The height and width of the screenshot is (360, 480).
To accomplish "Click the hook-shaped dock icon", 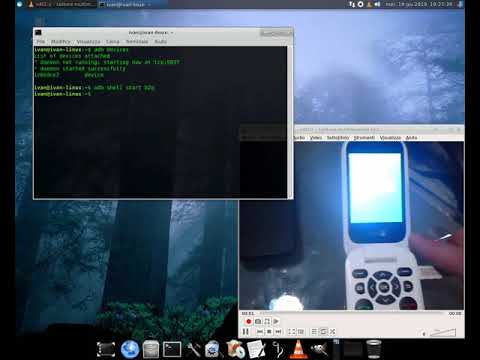I will point(278,350).
